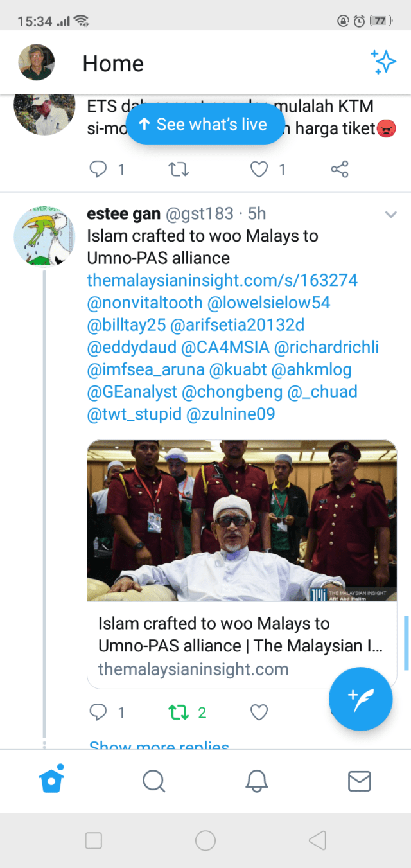This screenshot has height=868, width=411.
Task: Open the Malaysian Insight article image
Action: [x=242, y=520]
